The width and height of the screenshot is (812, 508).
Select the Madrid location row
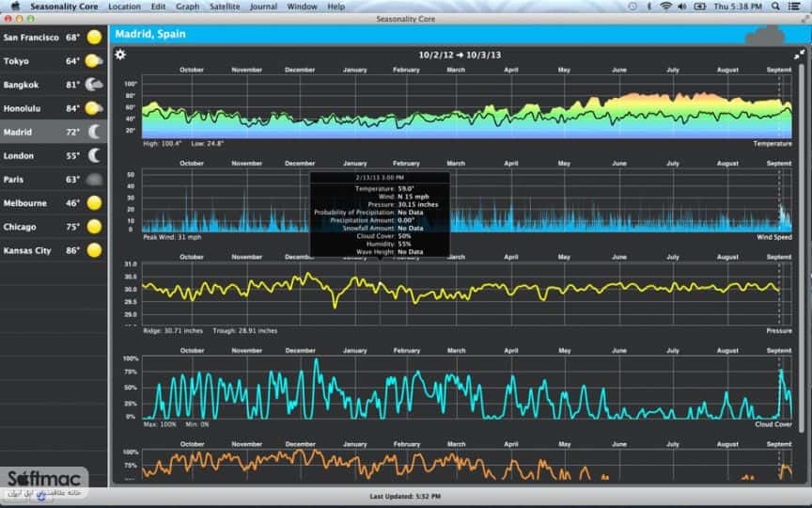click(54, 132)
